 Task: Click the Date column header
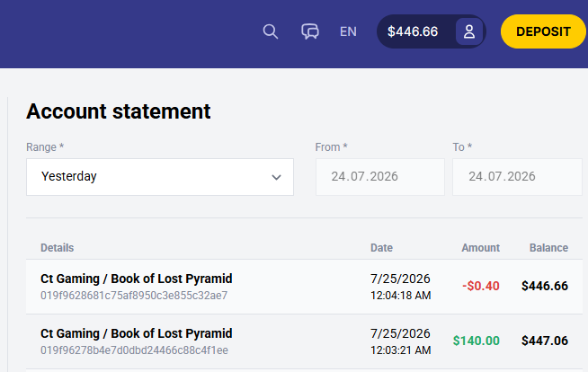[381, 248]
